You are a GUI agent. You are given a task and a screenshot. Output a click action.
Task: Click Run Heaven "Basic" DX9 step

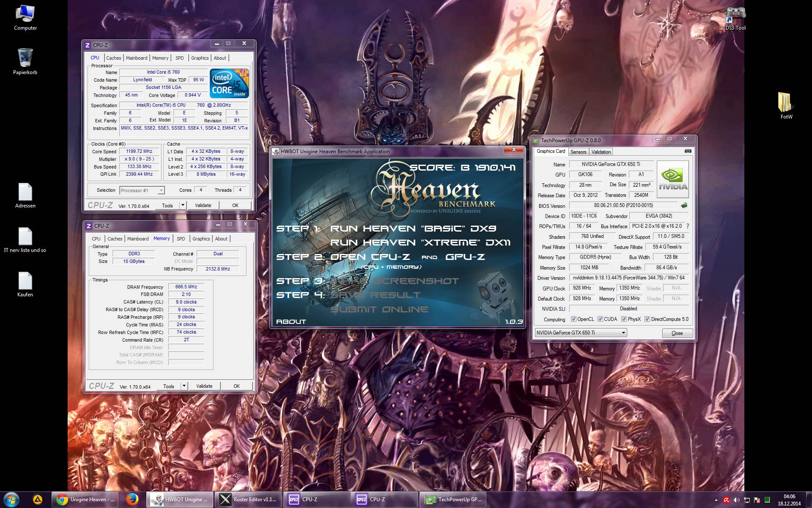pos(413,229)
